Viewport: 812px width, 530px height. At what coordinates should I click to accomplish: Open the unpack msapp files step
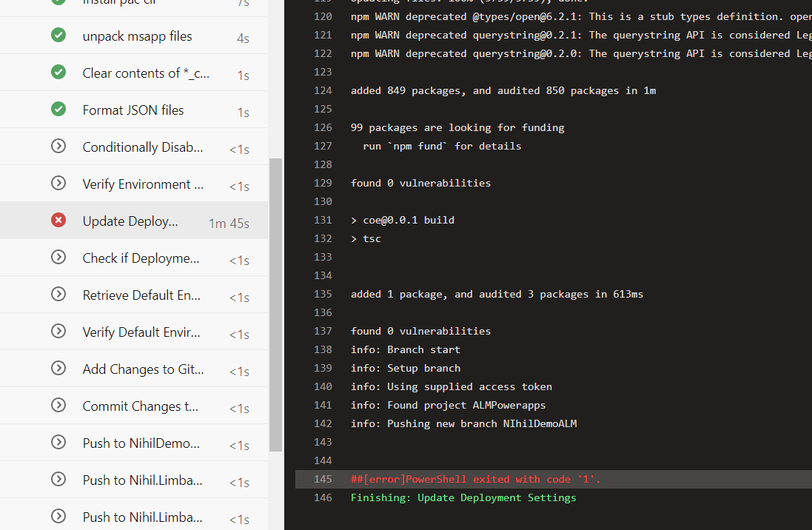pos(134,36)
